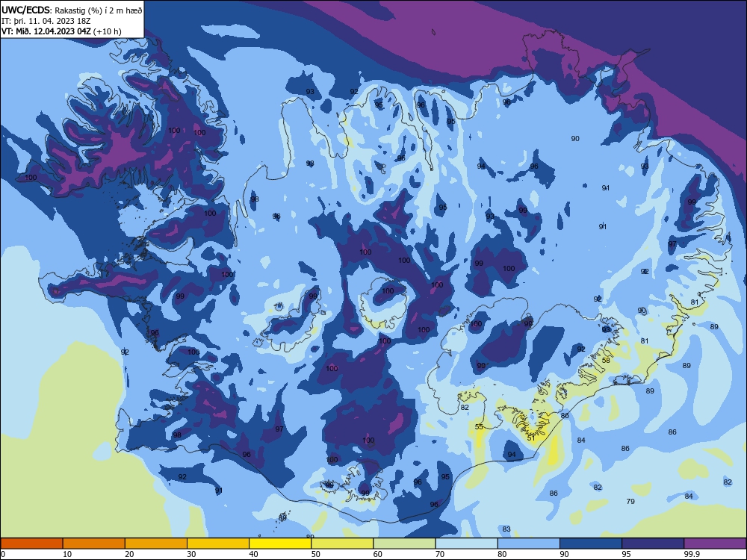The width and height of the screenshot is (747, 560).
Task: Click the humidity value '55' on the map
Action: tap(479, 426)
